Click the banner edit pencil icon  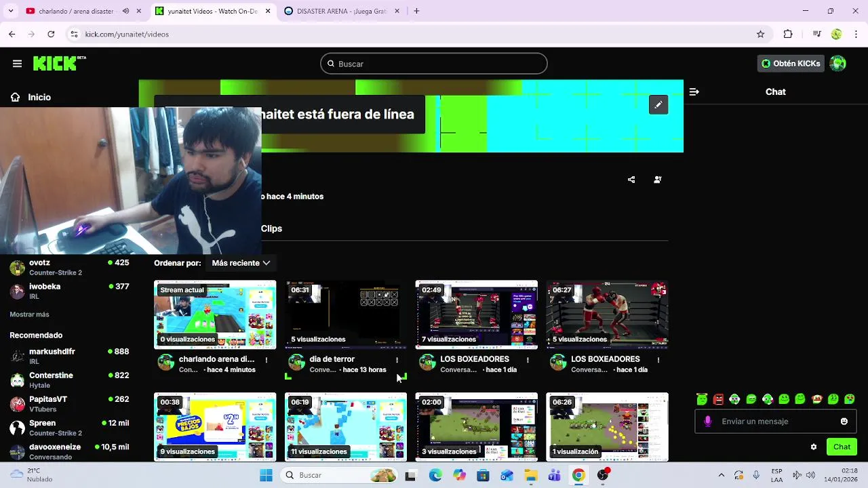[658, 104]
